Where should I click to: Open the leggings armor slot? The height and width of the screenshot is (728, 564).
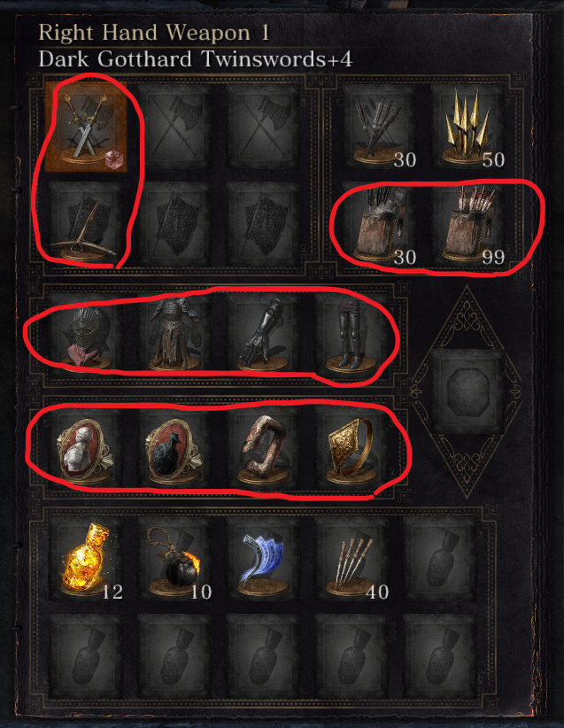352,333
